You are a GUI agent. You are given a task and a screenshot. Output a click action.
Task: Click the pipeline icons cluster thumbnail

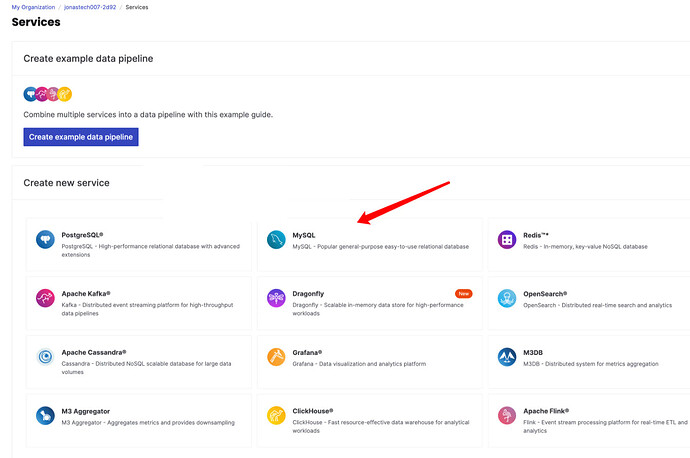point(48,94)
